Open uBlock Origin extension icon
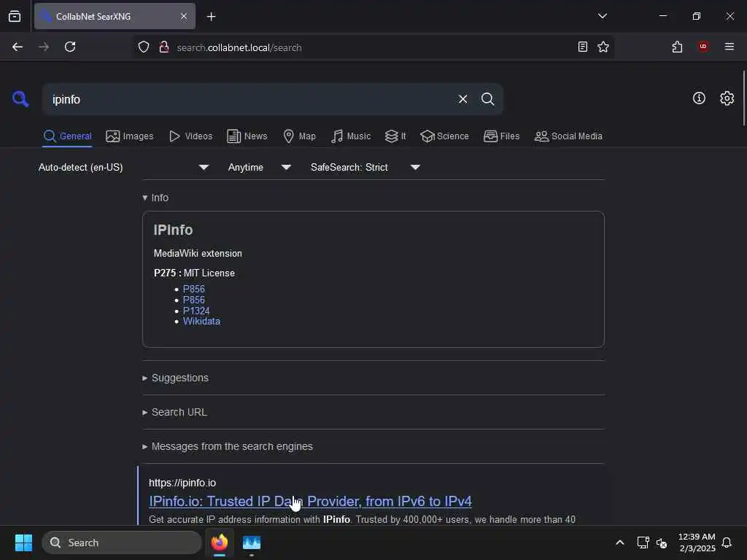Viewport: 747px width, 560px height. tap(703, 47)
